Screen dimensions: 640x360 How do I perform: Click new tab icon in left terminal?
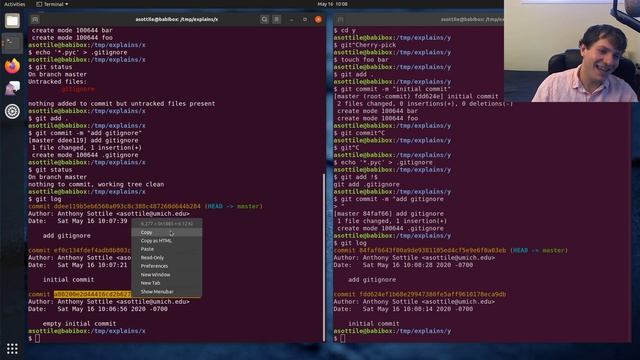coord(35,19)
